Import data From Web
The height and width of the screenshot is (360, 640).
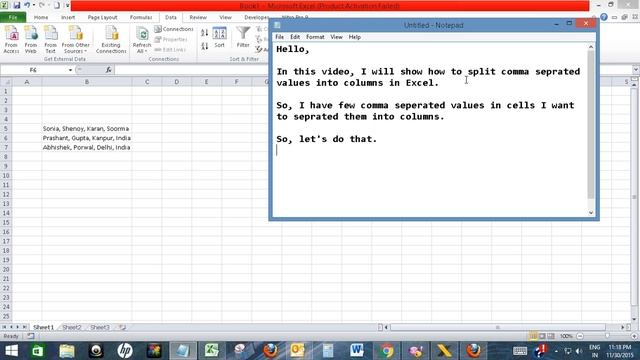point(31,39)
